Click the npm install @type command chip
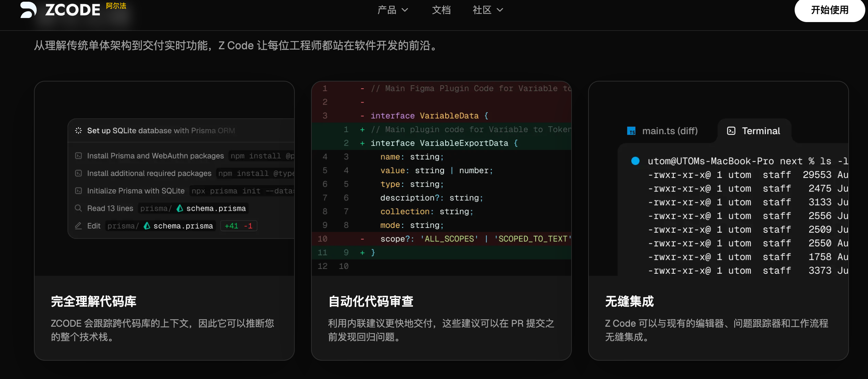 pyautogui.click(x=255, y=173)
